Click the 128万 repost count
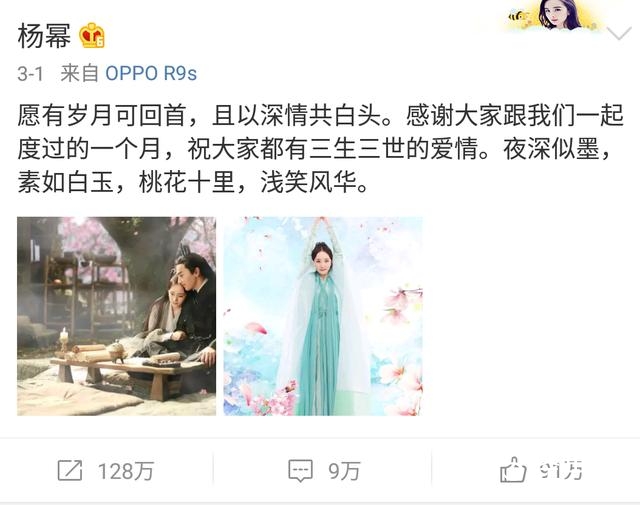Image resolution: width=640 pixels, height=505 pixels. [126, 471]
